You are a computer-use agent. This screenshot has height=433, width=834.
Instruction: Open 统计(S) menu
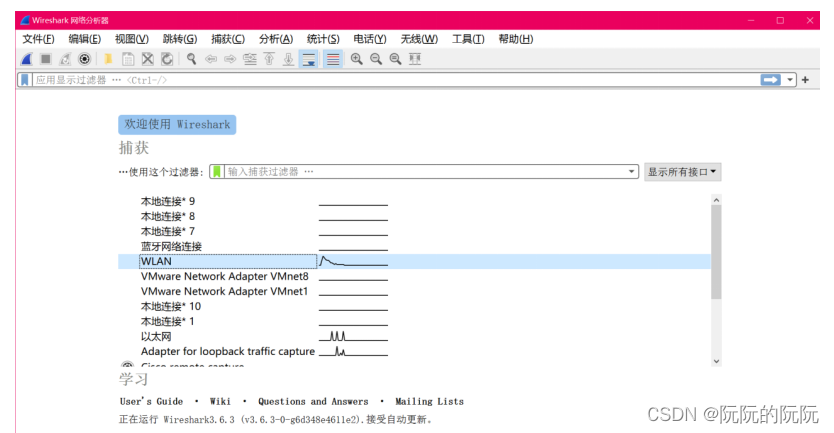click(323, 39)
